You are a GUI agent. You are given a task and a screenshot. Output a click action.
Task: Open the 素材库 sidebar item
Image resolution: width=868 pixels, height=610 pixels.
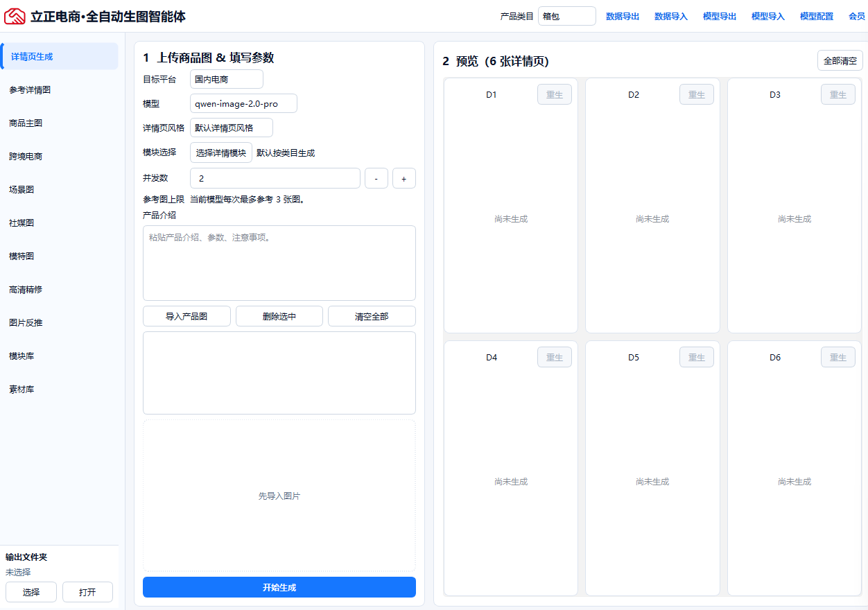[60, 389]
